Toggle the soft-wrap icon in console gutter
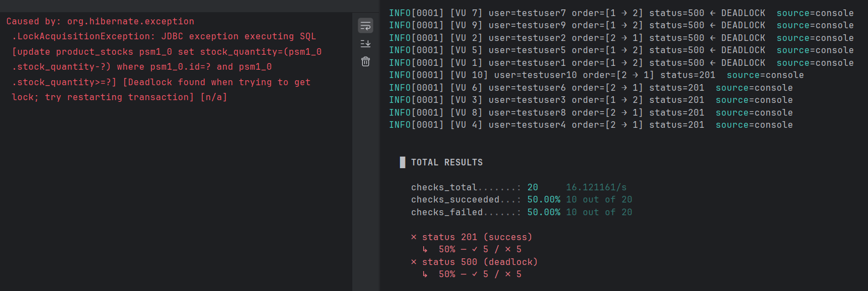Screen dimensions: 868x291 point(366,25)
